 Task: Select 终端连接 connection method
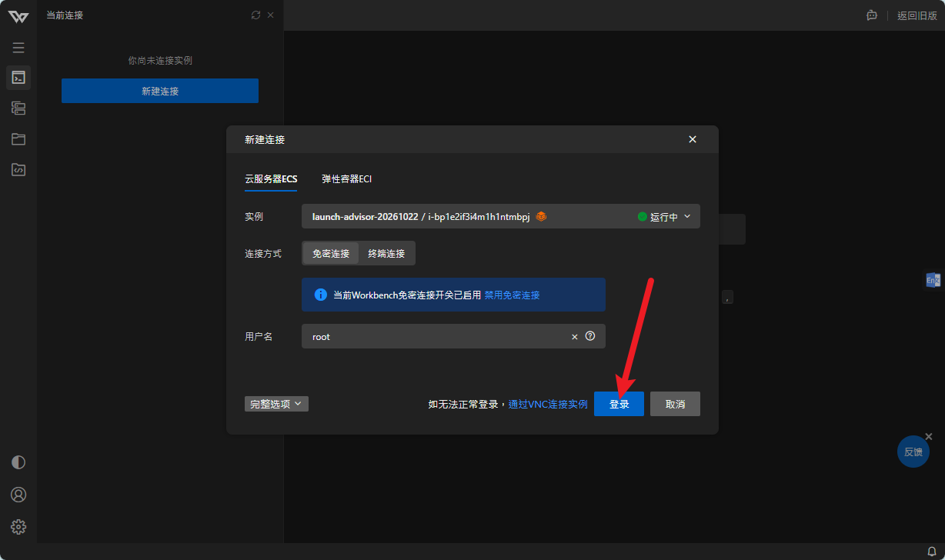pos(386,253)
